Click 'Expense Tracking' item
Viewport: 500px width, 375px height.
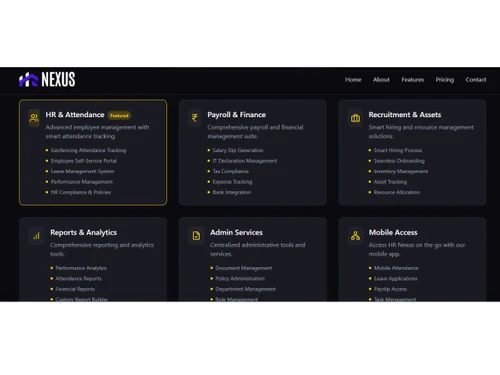pos(232,182)
